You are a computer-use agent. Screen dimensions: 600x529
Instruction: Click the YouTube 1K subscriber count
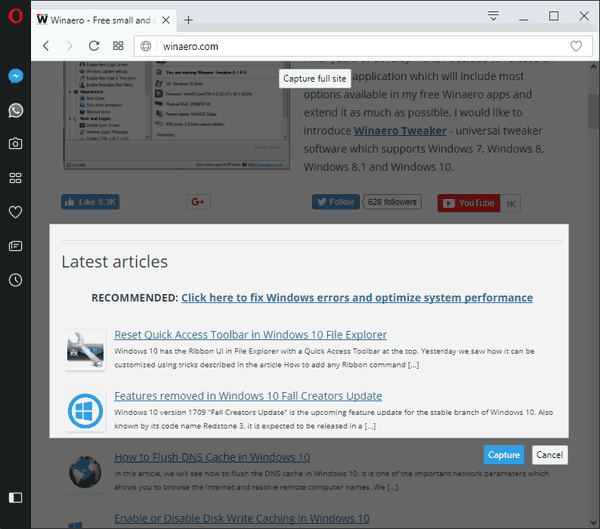click(x=510, y=204)
